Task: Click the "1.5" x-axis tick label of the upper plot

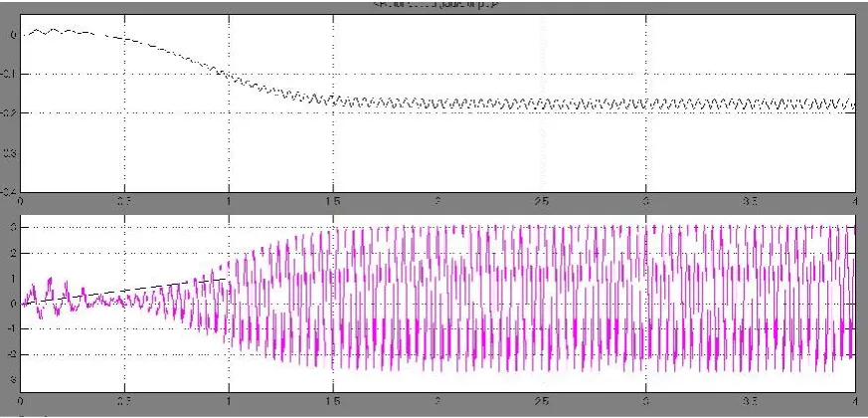Action: point(333,200)
